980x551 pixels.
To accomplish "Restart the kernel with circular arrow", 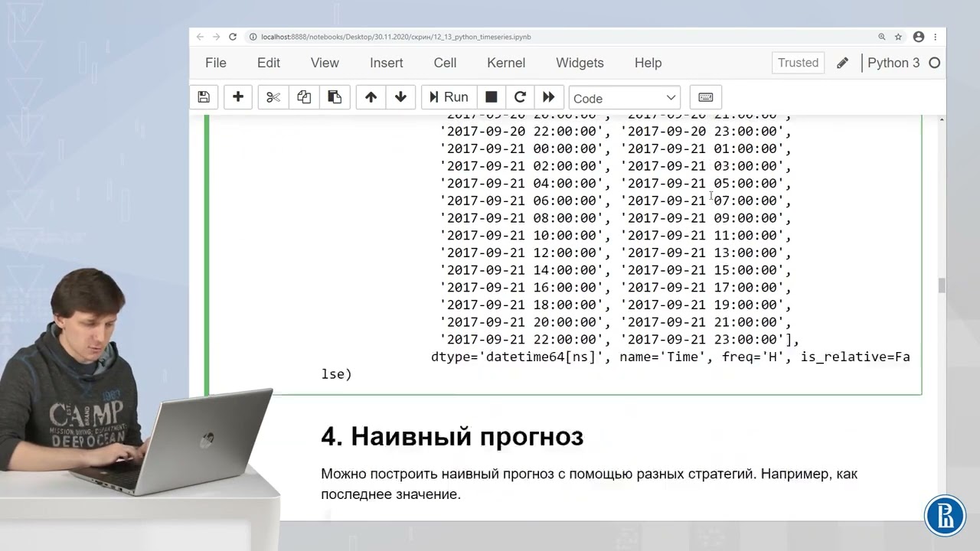I will pyautogui.click(x=520, y=97).
